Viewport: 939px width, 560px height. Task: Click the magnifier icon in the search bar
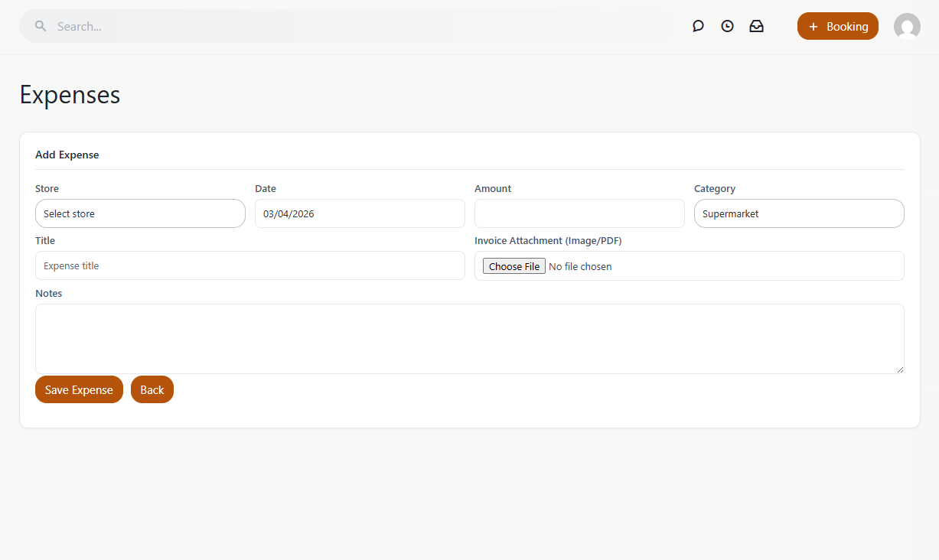41,26
